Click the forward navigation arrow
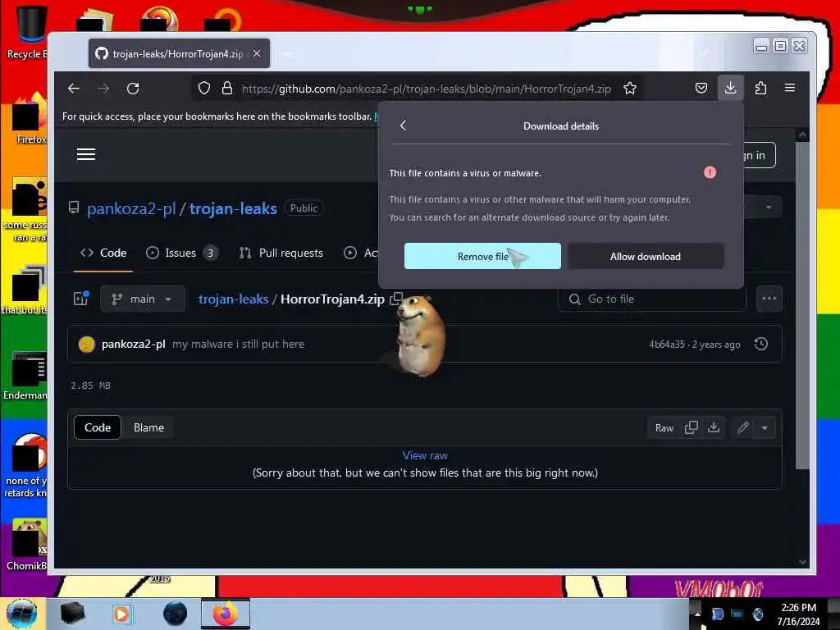The image size is (840, 630). 103,89
